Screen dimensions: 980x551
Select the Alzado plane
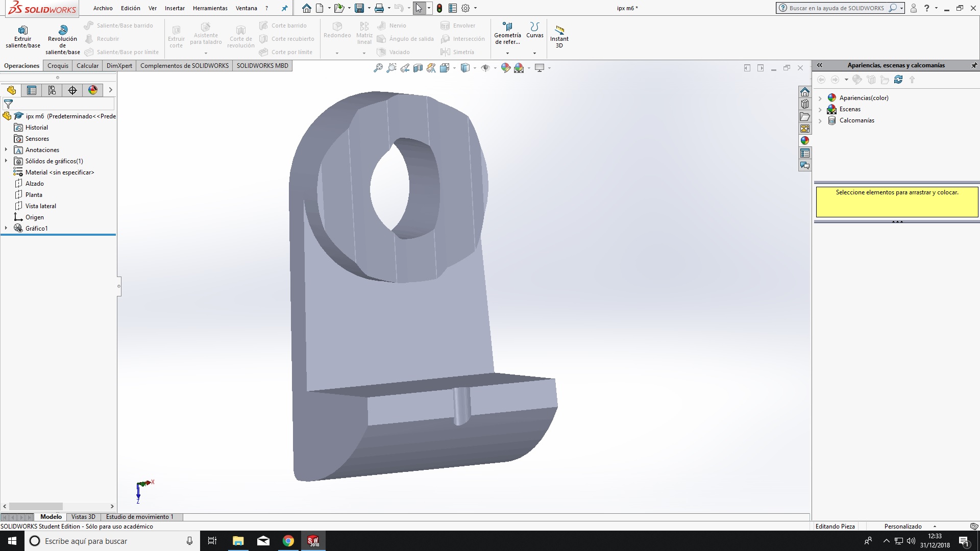point(34,184)
